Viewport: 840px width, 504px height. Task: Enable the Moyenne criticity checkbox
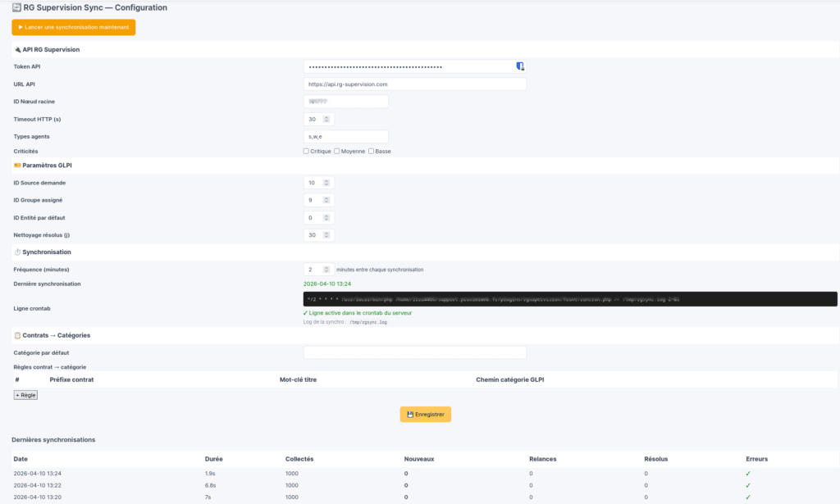(x=337, y=152)
